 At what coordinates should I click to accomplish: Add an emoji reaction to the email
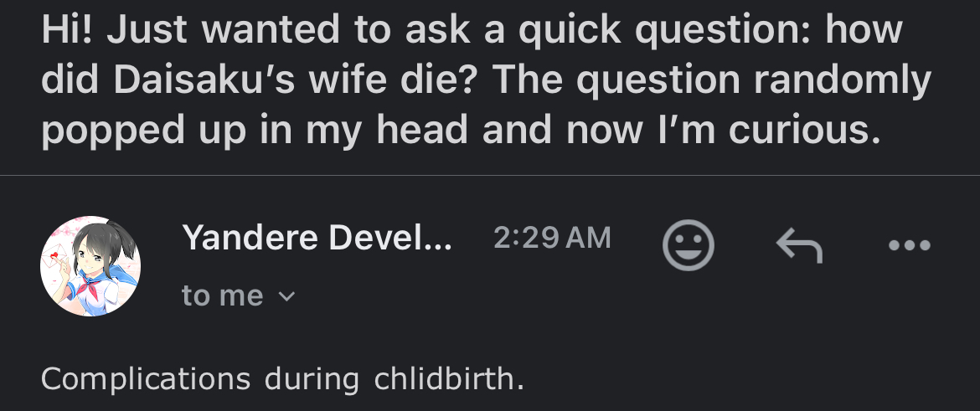coord(689,244)
